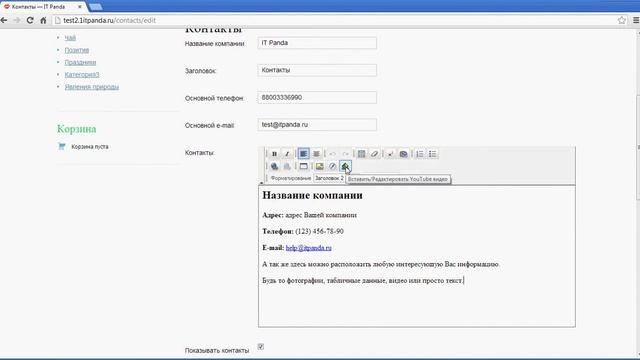Click the icon left of the numbered list

tap(403, 154)
